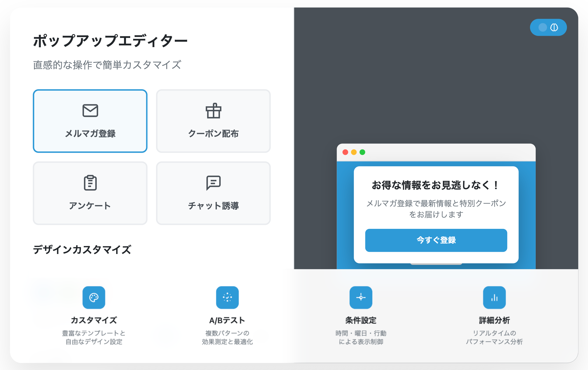Switch to the アンケート popup type
Image resolution: width=588 pixels, height=370 pixels.
[x=90, y=193]
